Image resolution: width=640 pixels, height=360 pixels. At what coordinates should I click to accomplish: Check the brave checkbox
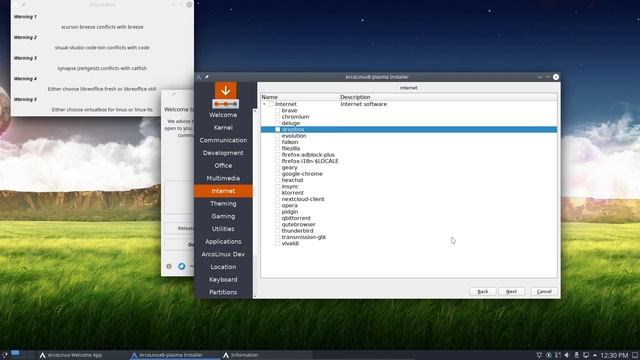pos(278,110)
